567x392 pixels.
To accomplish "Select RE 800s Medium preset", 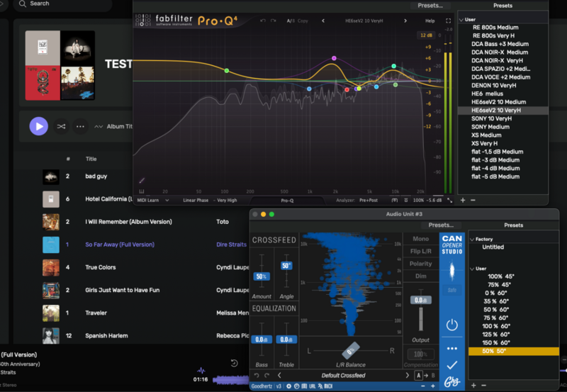I will 495,28.
